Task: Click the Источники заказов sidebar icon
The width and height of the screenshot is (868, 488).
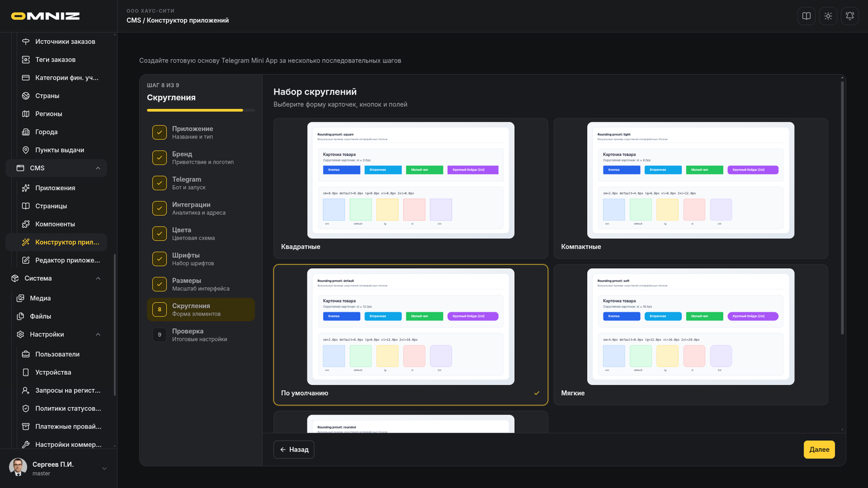Action: 26,42
